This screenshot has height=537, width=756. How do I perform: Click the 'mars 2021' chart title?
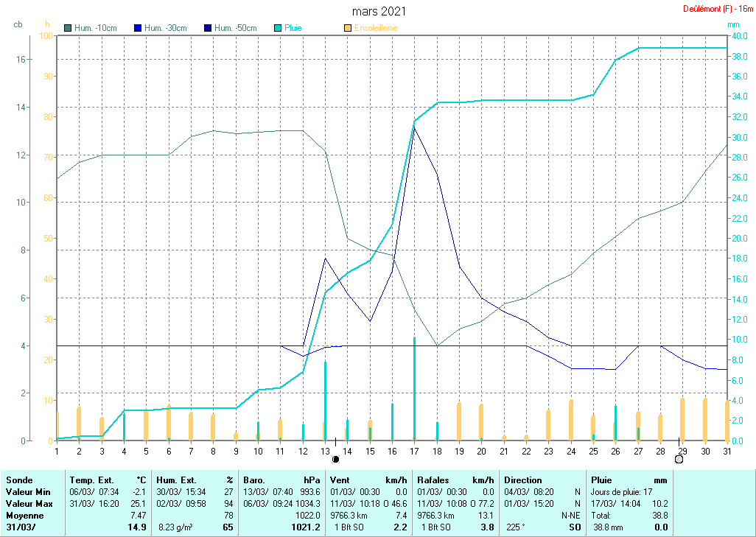pos(378,11)
